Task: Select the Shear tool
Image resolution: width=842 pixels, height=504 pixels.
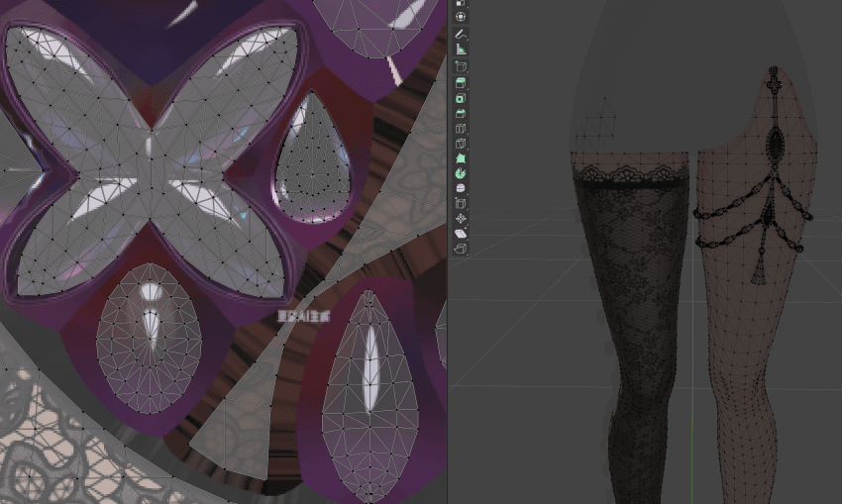Action: coord(461,234)
